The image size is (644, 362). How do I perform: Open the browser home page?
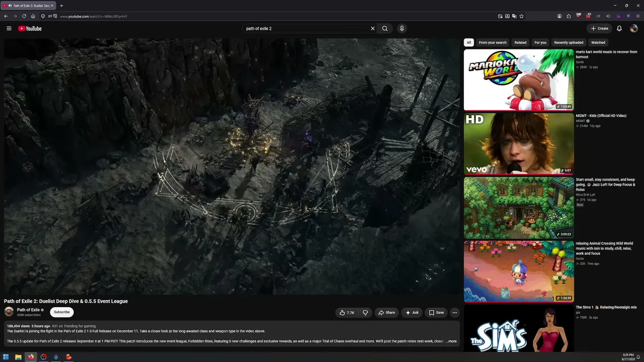(33, 16)
